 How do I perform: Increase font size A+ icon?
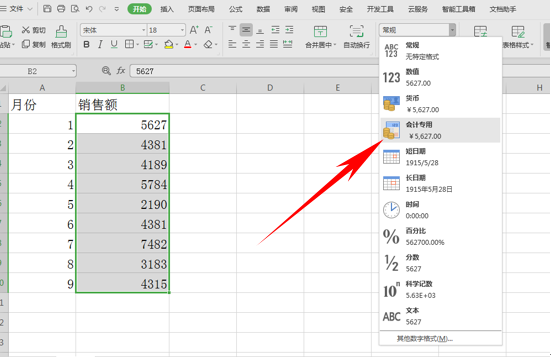coord(194,30)
